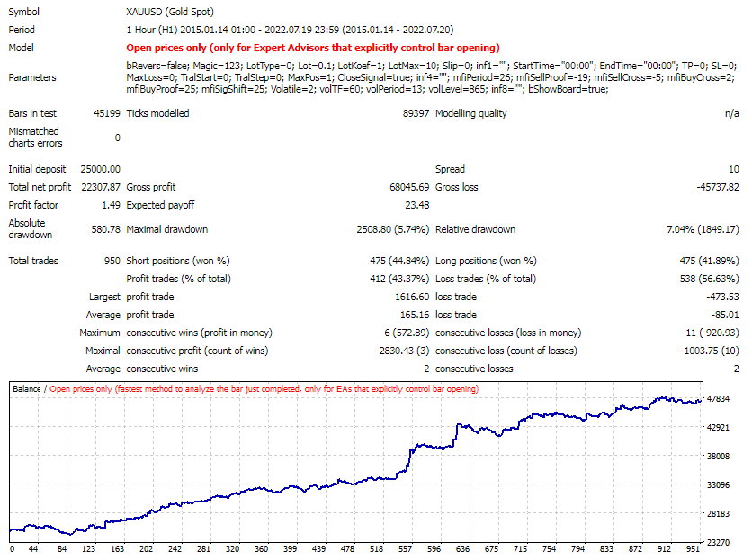Click the 'Long positions (won %)' label
Screen dimensions: 752x560
(x=486, y=261)
